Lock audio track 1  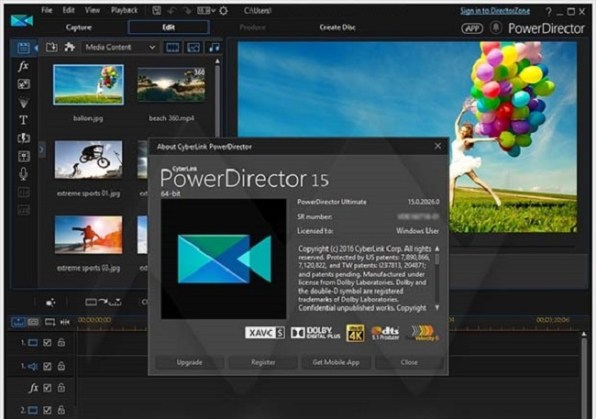point(61,366)
